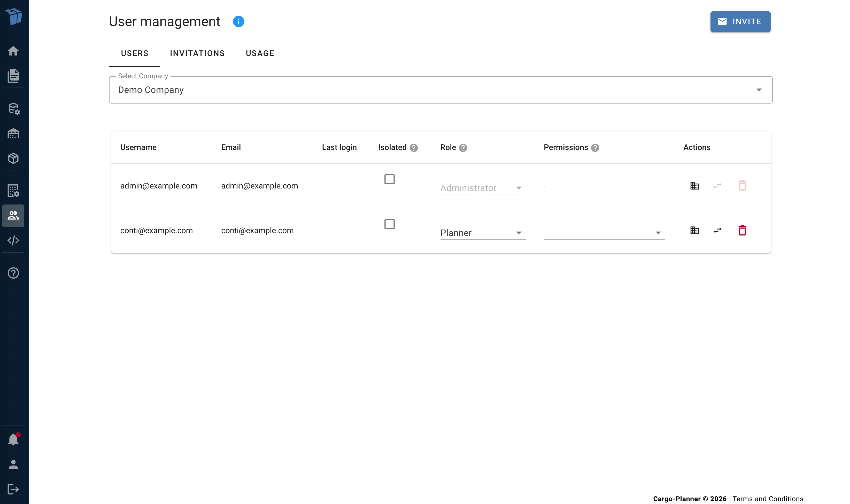Open notifications via the bell icon
This screenshot has height=504, width=850.
14,439
